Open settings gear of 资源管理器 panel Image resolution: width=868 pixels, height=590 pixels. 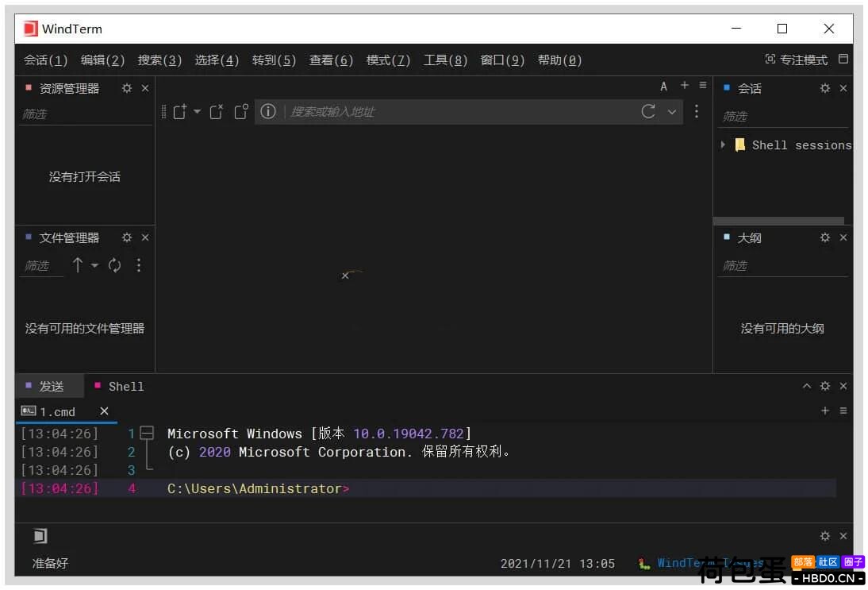pyautogui.click(x=127, y=88)
